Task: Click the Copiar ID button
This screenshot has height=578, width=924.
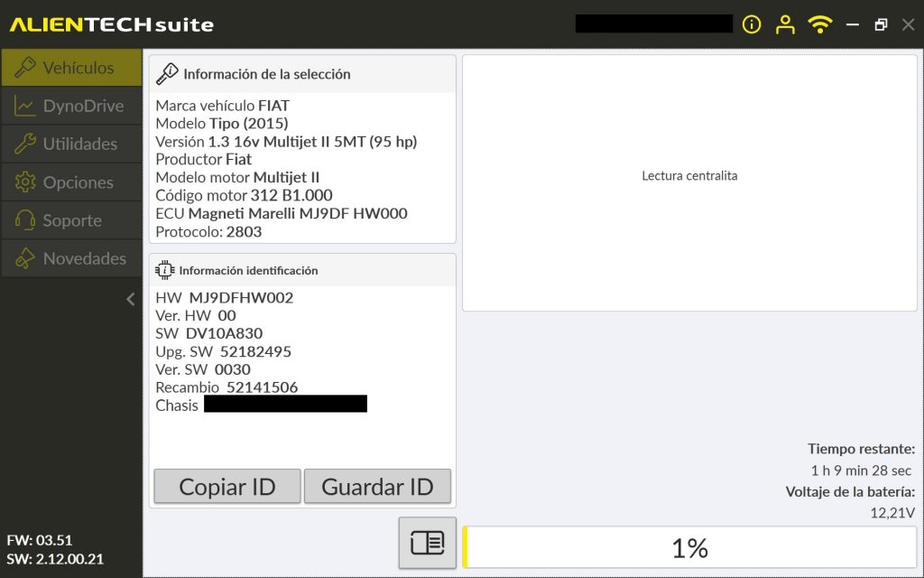Action: pyautogui.click(x=226, y=487)
